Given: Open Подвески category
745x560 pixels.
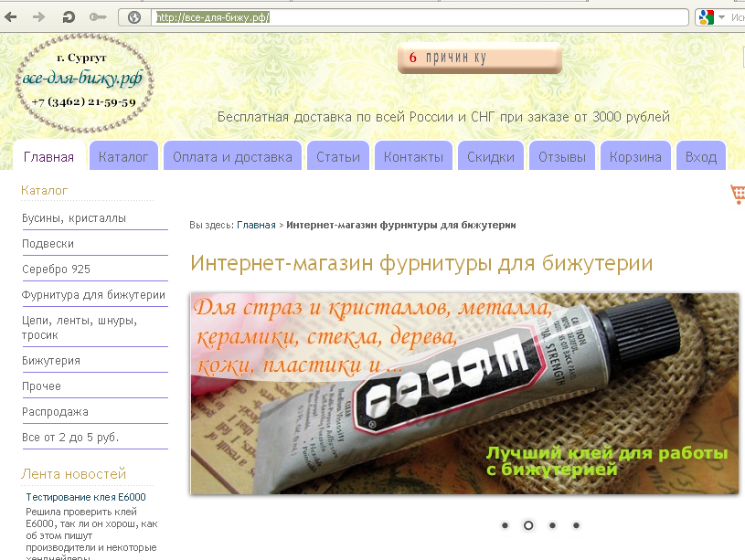Looking at the screenshot, I should click(48, 244).
